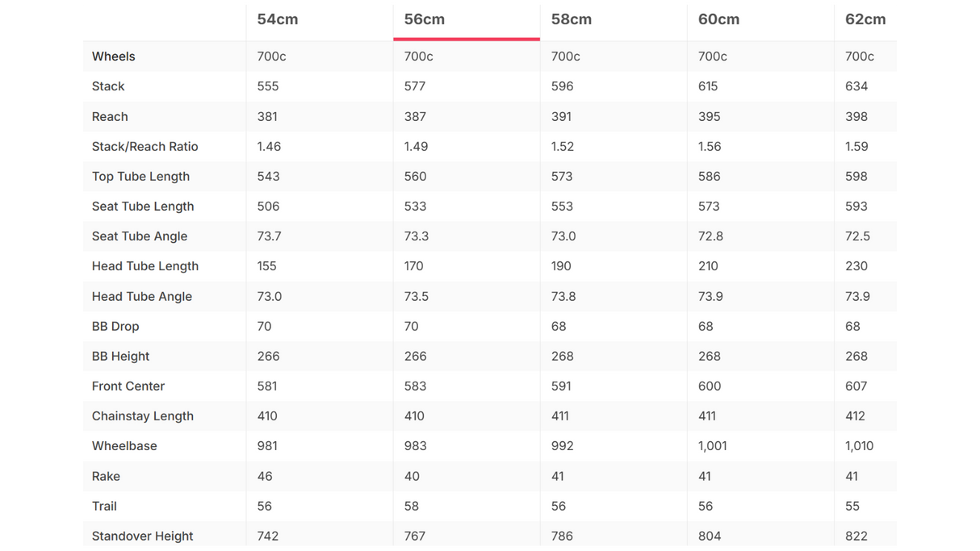
Task: Click the 73.8 head tube angle value
Action: coord(563,296)
